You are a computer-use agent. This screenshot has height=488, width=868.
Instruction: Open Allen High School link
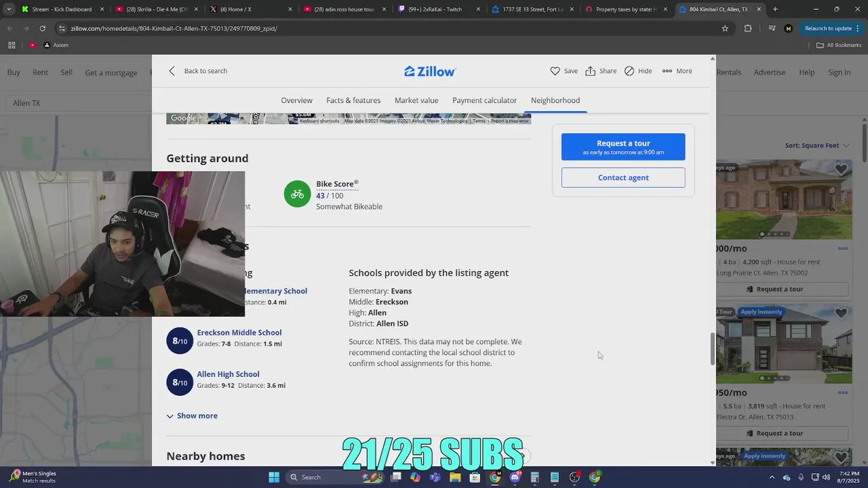228,374
